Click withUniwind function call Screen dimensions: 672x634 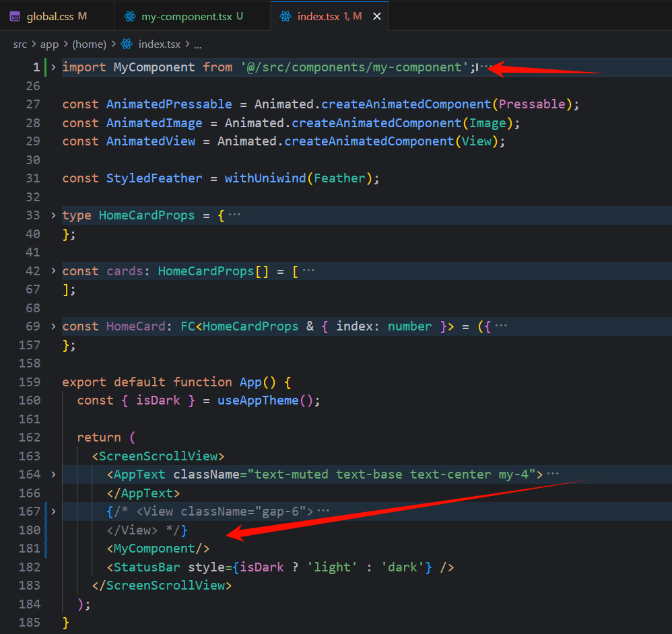[265, 178]
